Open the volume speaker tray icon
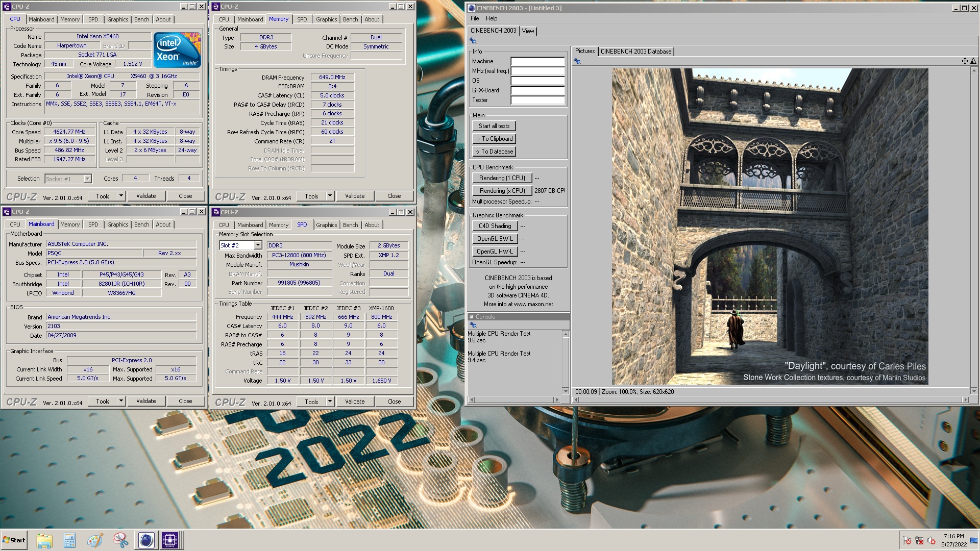Viewport: 980px width, 551px height. 932,541
